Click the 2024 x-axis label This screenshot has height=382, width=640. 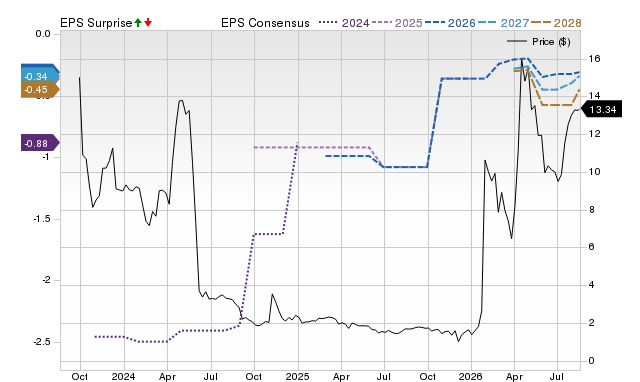pos(123,376)
